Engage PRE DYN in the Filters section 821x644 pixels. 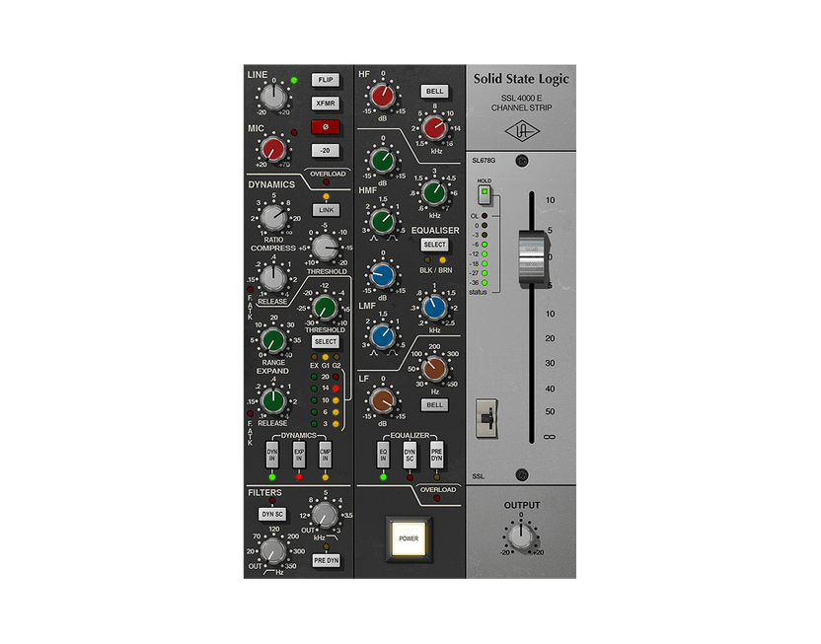[328, 561]
